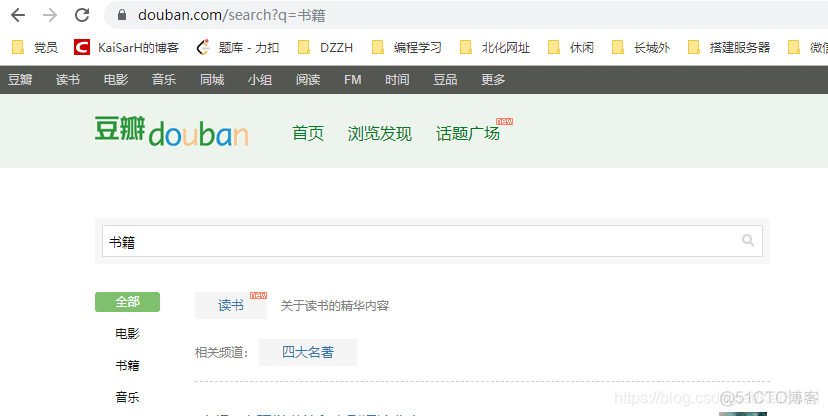Click the browser forward arrow
The image size is (828, 416).
(50, 15)
